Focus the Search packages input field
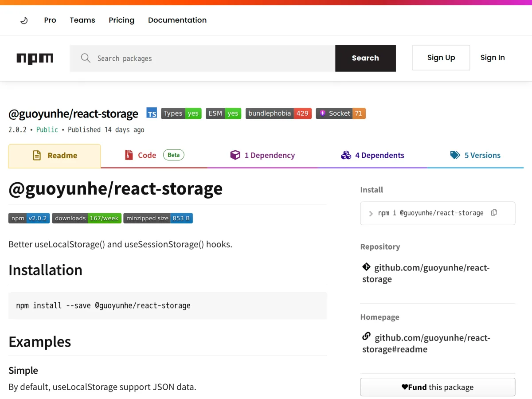Screen dimensions: 532x399 click(x=202, y=58)
